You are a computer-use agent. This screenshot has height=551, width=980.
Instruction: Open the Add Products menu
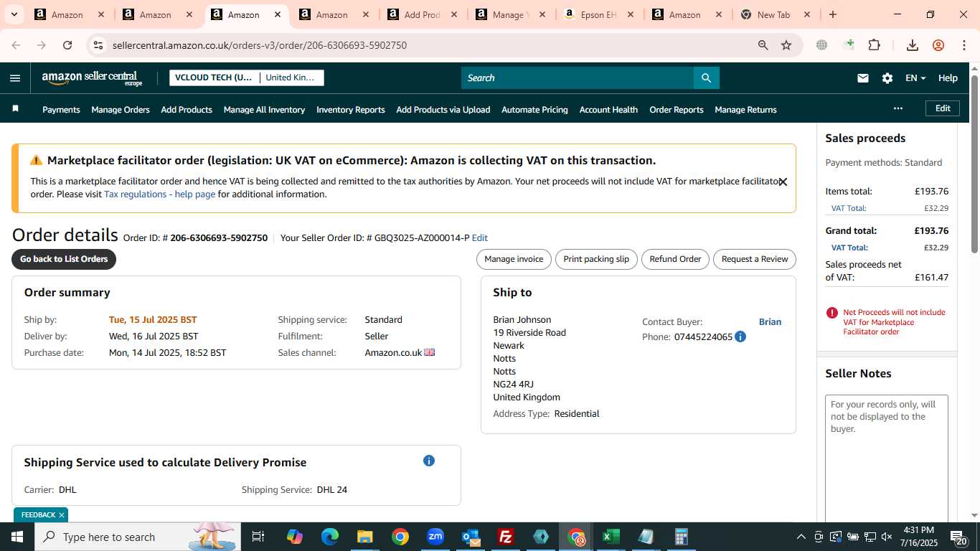(187, 110)
